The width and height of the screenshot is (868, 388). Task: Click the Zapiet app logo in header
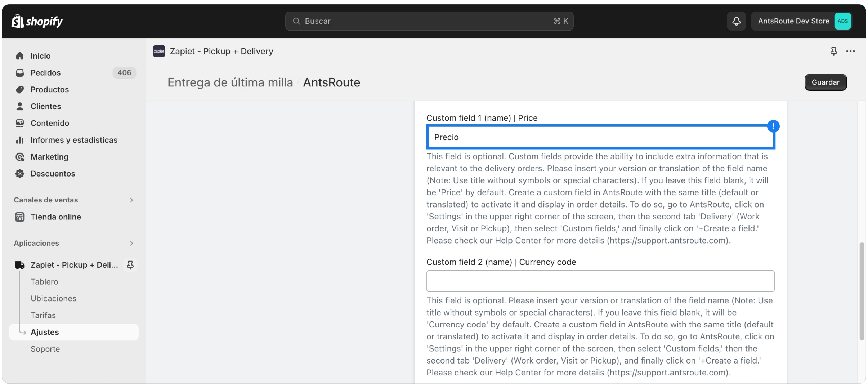point(159,51)
